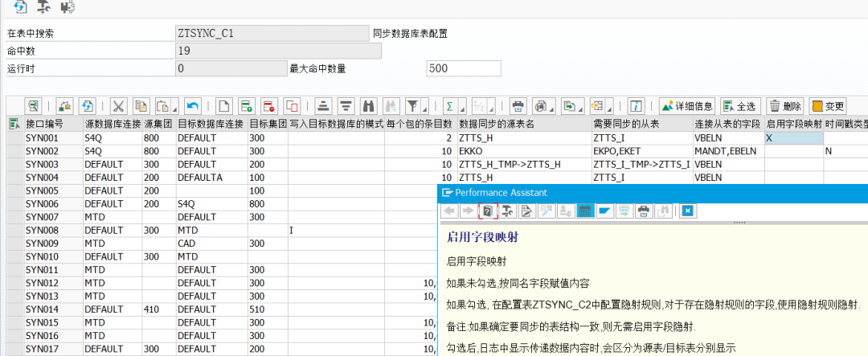Viewport: 868px width, 356px height.
Task: Open the Total sigma dropdown arrow
Action: click(x=461, y=108)
